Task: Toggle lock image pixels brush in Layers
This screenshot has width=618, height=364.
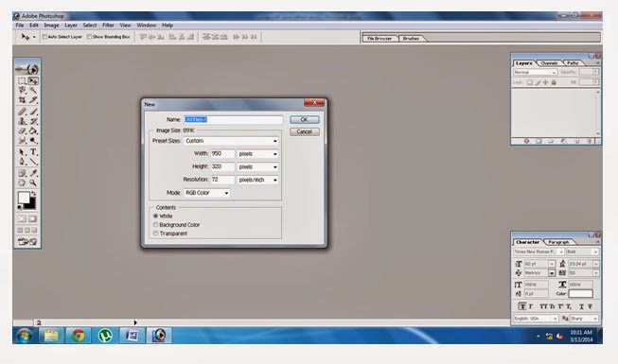Action: (538, 82)
